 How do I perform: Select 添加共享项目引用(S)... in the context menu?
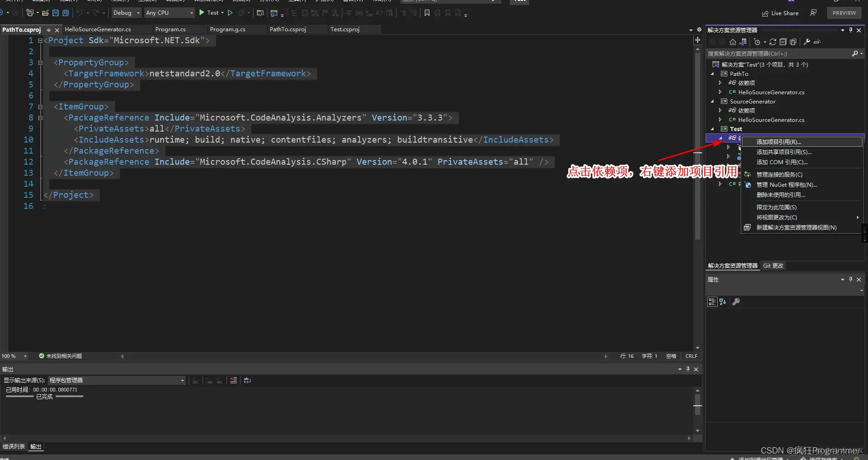pyautogui.click(x=802, y=152)
